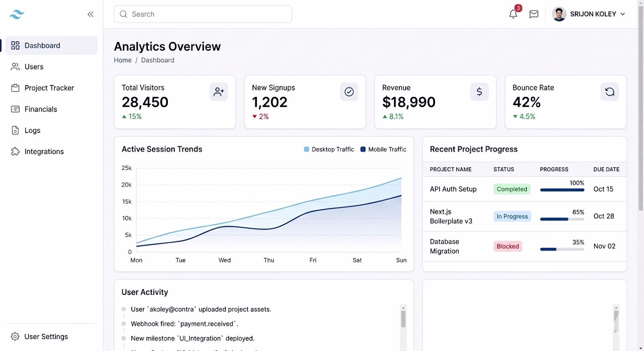Focus the Search input field

(203, 14)
